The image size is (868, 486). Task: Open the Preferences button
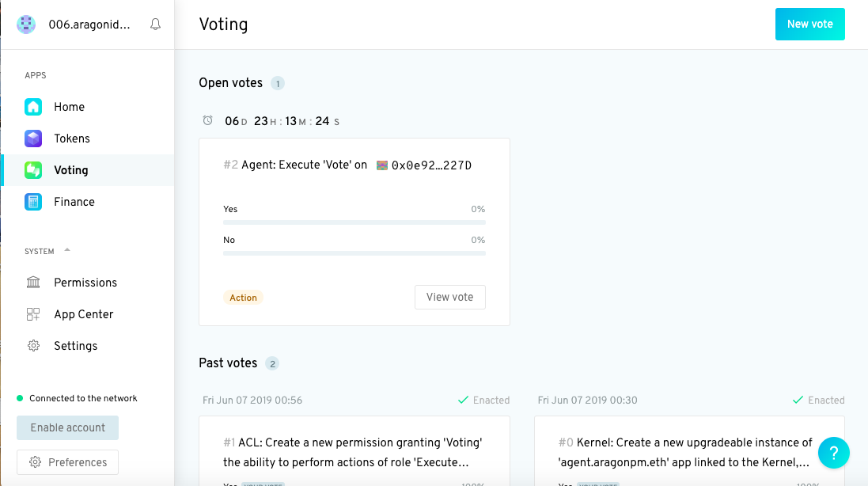click(x=67, y=462)
